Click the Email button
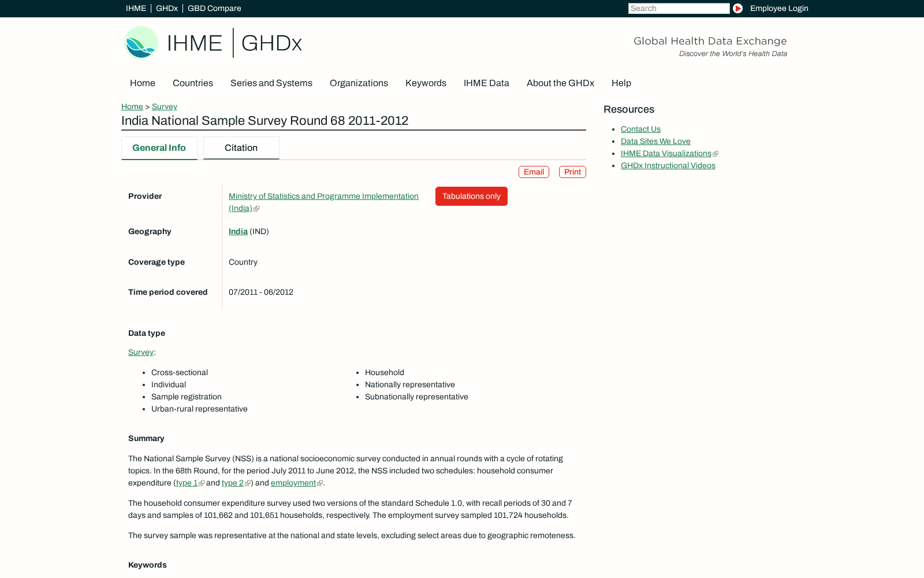 point(534,172)
